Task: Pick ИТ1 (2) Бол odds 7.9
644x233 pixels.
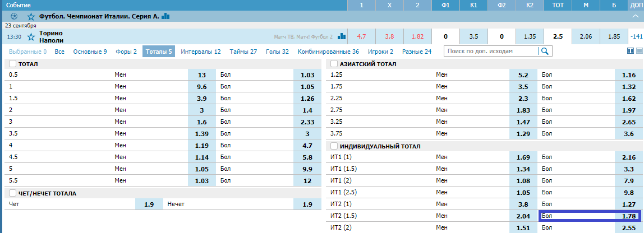Action: 629,181
